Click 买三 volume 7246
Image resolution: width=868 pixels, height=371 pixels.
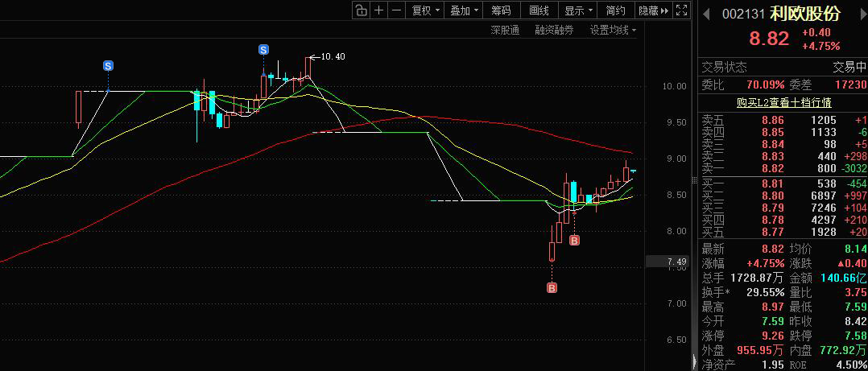[825, 208]
